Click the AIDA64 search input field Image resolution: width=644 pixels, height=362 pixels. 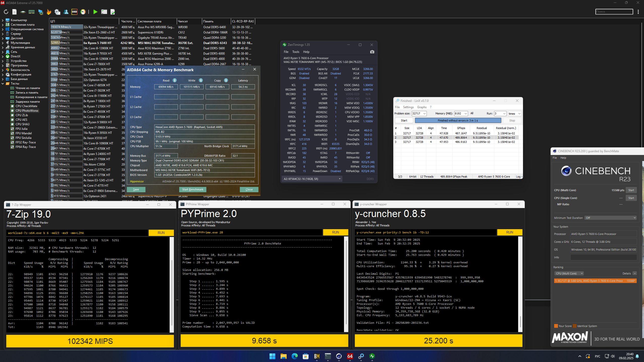click(x=614, y=12)
